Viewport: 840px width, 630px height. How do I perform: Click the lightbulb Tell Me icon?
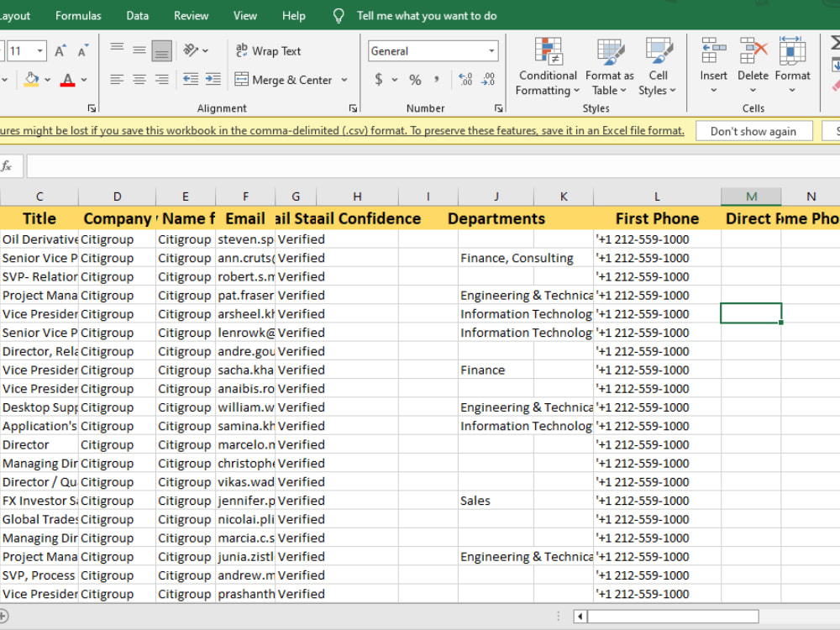(339, 15)
